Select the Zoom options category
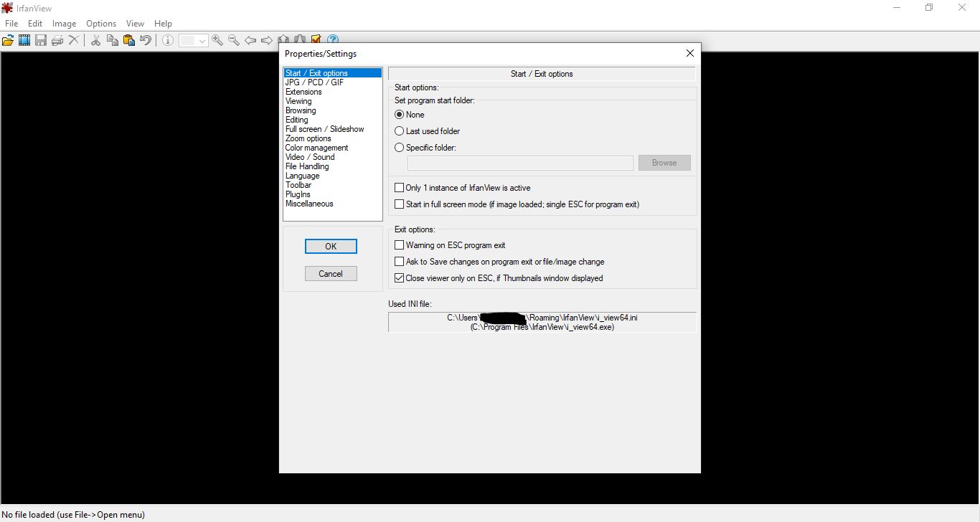 pos(333,138)
